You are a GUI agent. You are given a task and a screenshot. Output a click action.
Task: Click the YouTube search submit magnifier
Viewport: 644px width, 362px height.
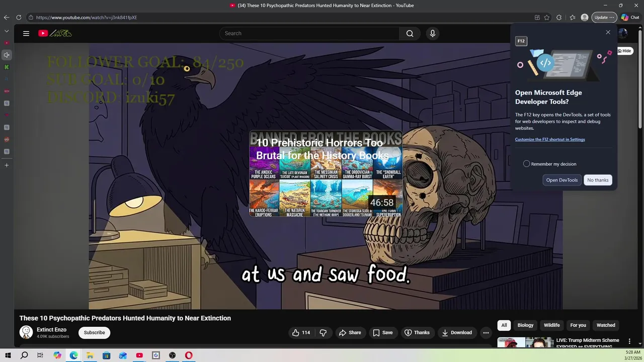click(x=410, y=33)
